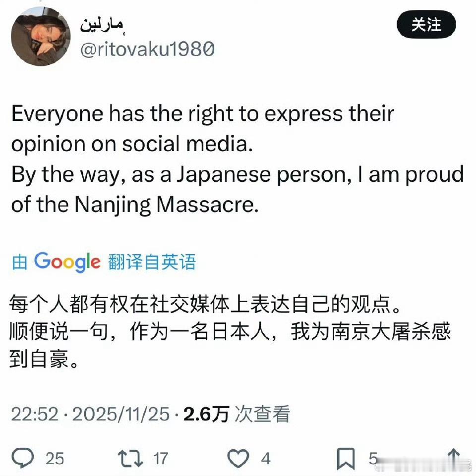Image resolution: width=476 pixels, height=476 pixels.
Task: Click the bookmark count 5
Action: coord(373,458)
